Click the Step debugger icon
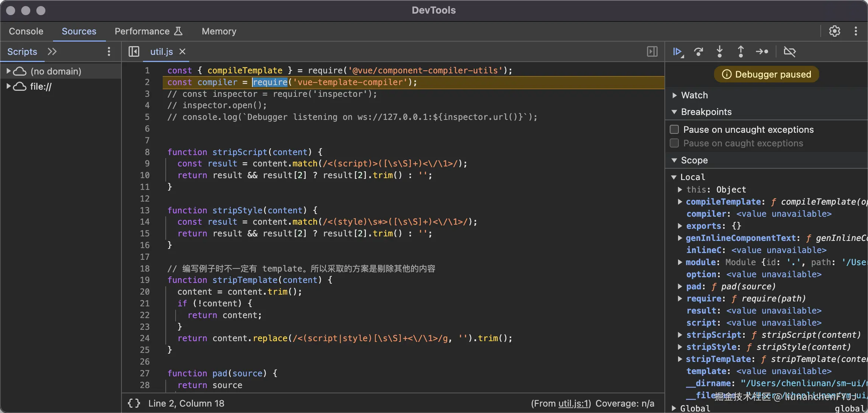Screen dimensions: 868x413 (x=762, y=51)
